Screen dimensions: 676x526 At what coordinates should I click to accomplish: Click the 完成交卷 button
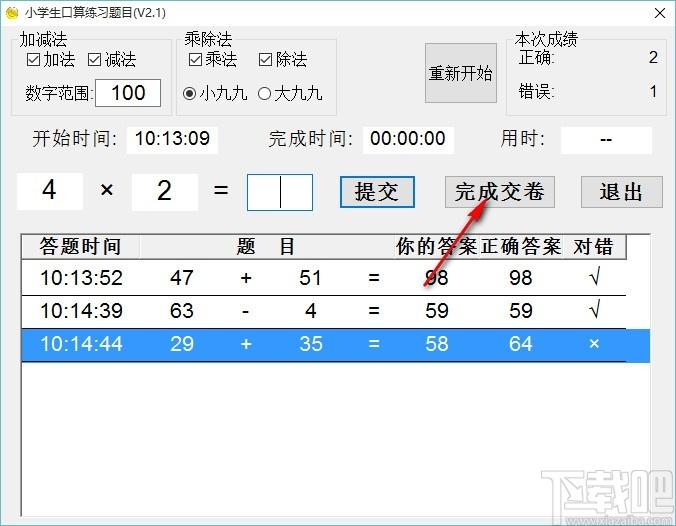pos(500,192)
